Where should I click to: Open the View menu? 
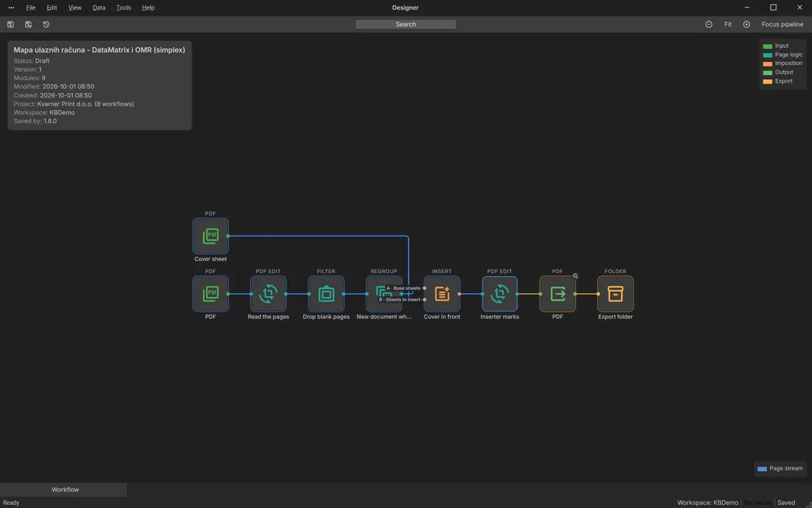(75, 8)
